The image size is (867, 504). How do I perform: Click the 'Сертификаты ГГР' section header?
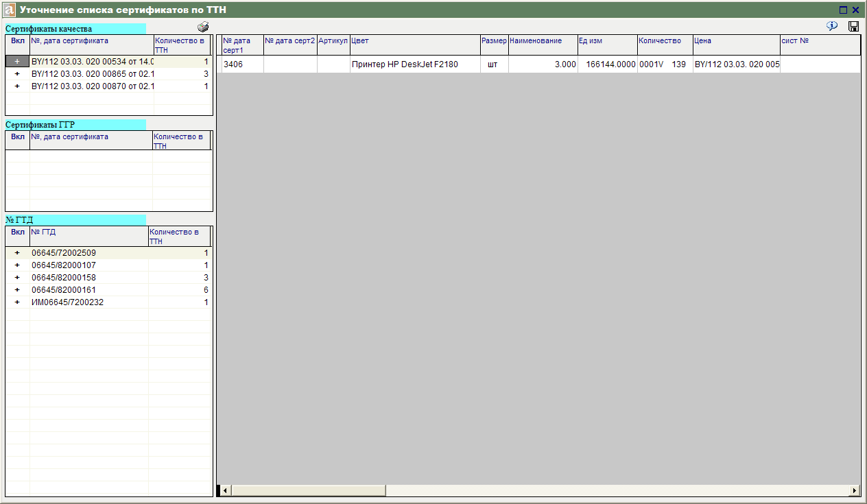(x=75, y=125)
